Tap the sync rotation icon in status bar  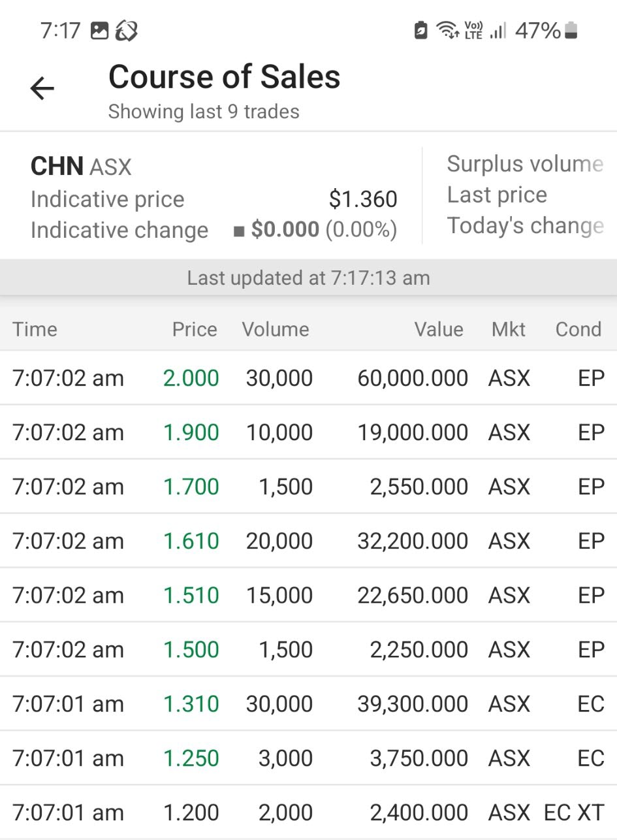[127, 31]
